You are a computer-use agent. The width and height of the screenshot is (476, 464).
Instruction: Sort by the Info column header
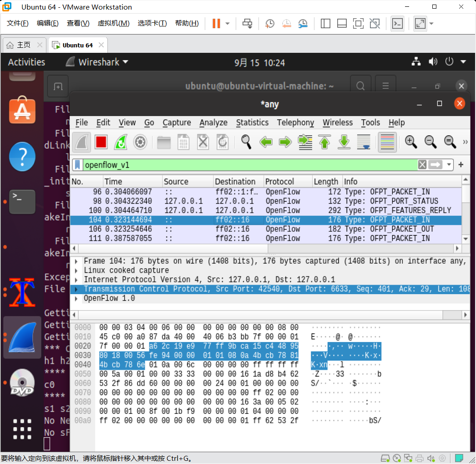click(402, 182)
